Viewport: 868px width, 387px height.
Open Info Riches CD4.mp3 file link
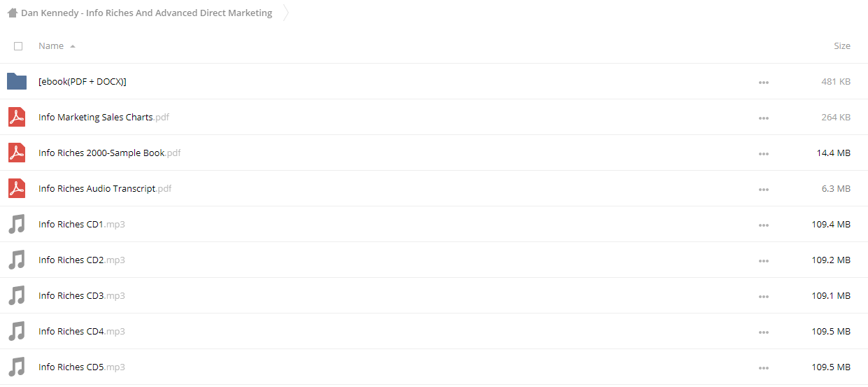coord(82,331)
